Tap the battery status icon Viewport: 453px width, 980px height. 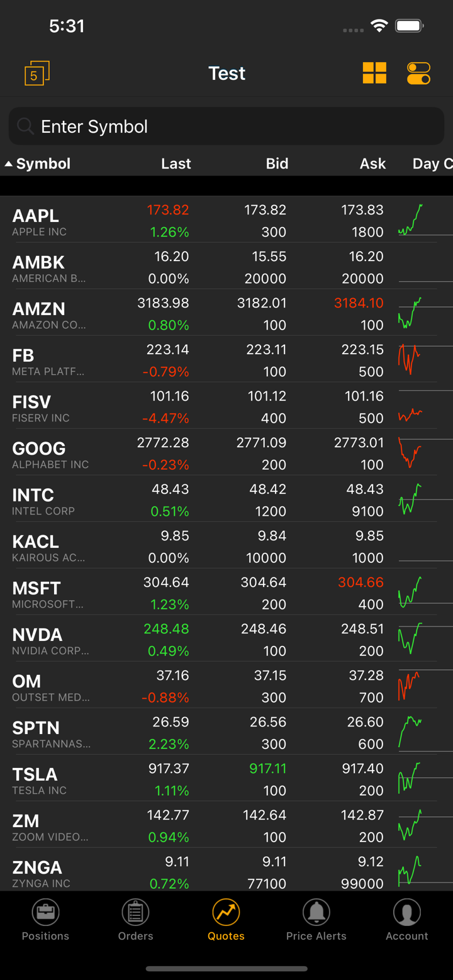pyautogui.click(x=409, y=26)
